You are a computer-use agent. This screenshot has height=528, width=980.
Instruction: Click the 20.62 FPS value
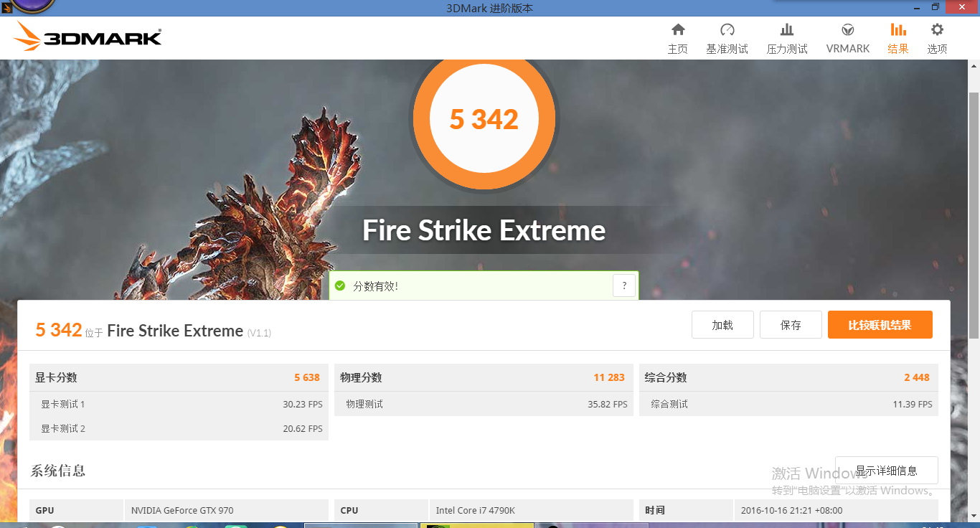(303, 428)
